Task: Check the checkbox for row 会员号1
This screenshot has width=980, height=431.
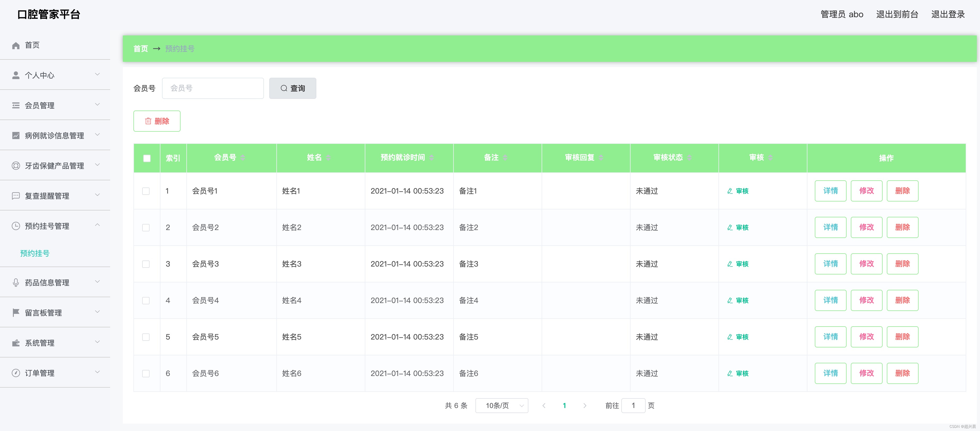Action: [146, 191]
